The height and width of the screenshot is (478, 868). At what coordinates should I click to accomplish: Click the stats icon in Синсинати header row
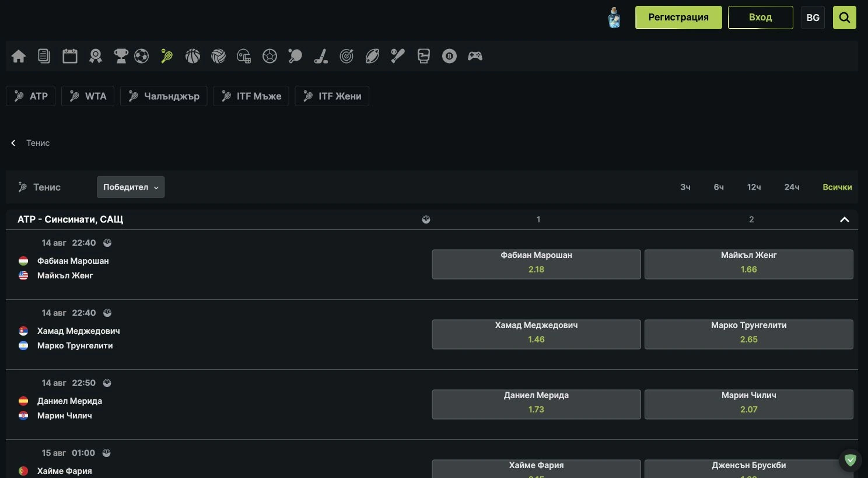[426, 219]
